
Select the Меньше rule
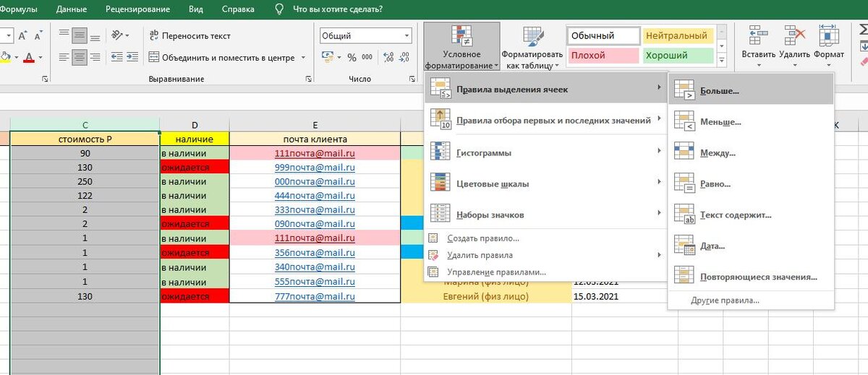(751, 122)
